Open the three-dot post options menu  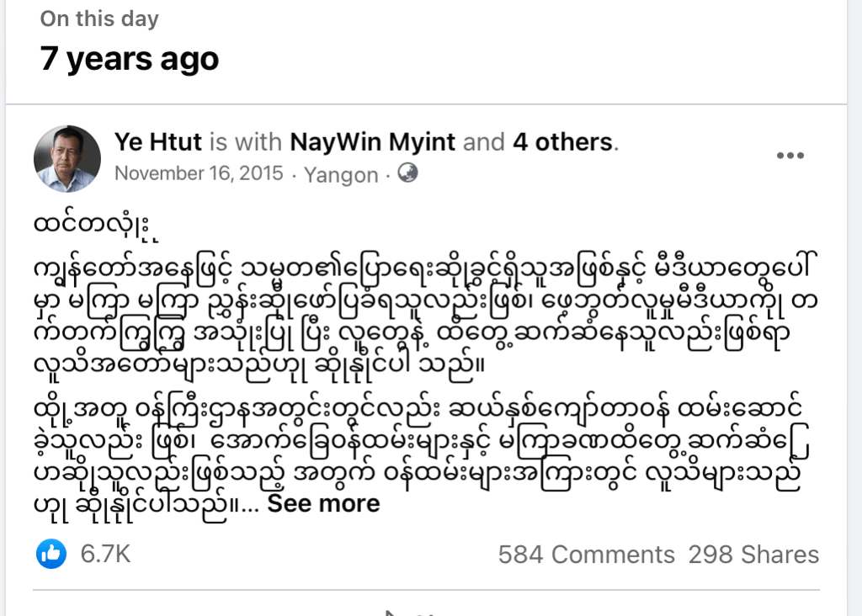(790, 157)
